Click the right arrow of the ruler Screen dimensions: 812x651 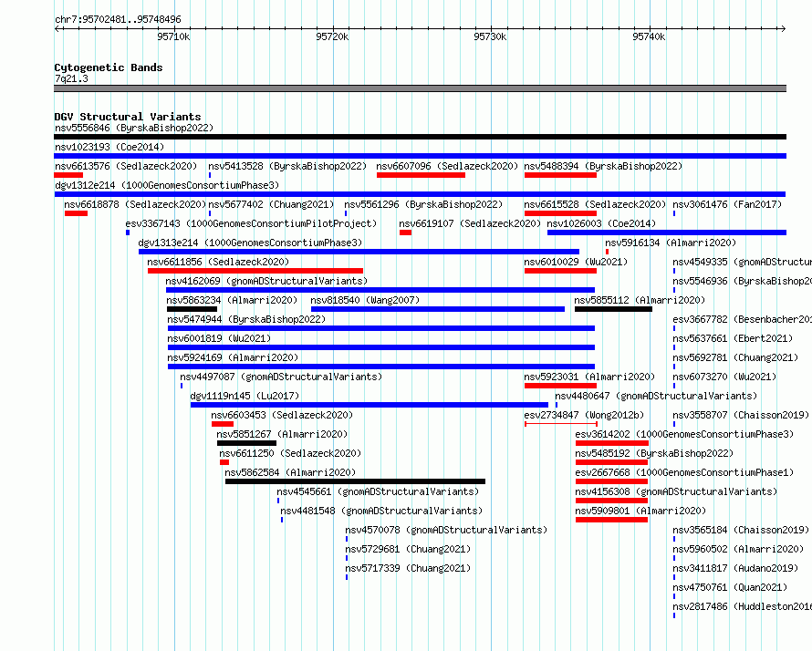click(x=783, y=28)
